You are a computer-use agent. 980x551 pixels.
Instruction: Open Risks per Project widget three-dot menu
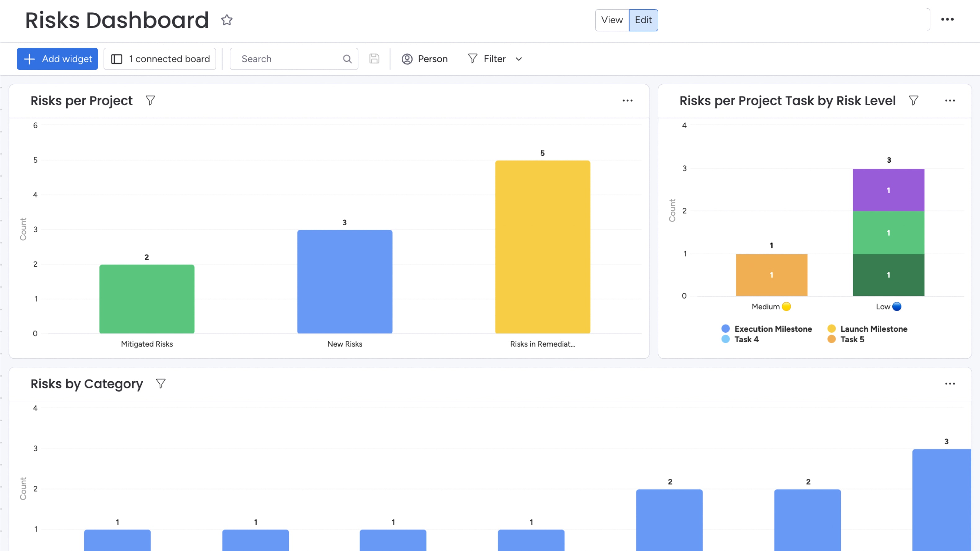pyautogui.click(x=627, y=101)
